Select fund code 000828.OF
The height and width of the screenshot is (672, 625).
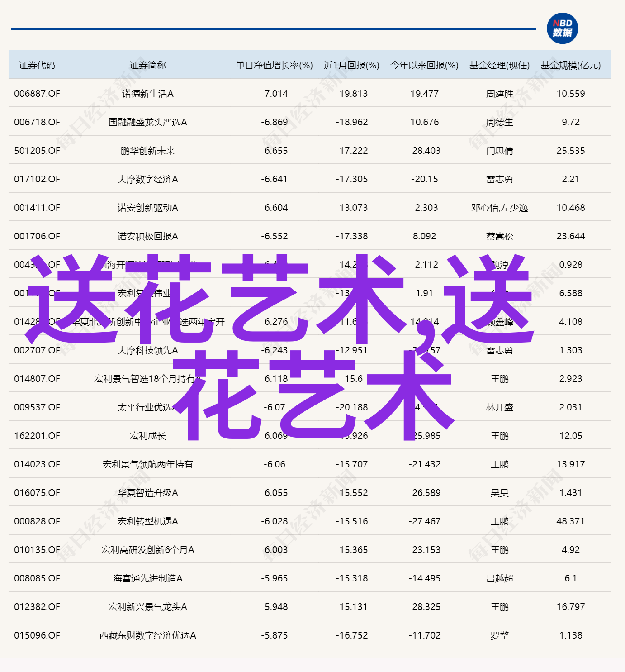click(37, 521)
